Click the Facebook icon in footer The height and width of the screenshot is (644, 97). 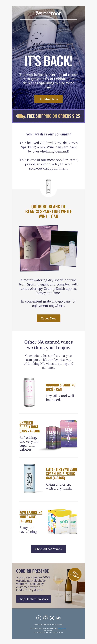pos(39,618)
